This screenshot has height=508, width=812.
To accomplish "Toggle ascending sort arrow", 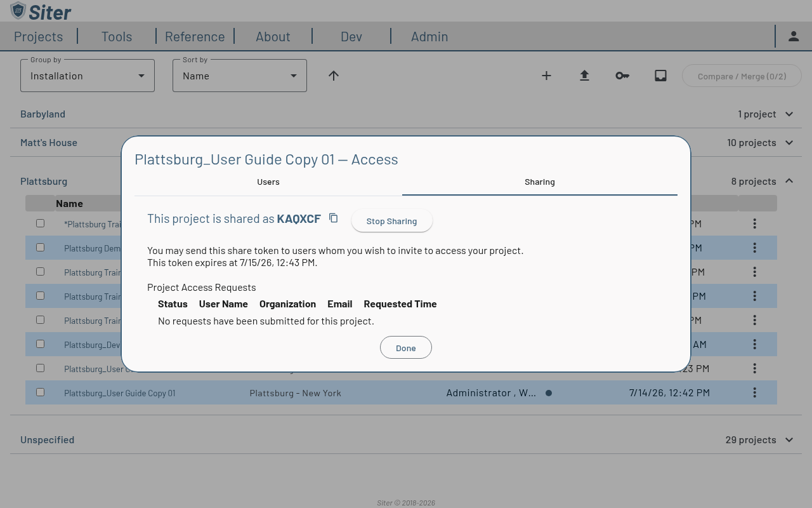I will point(334,76).
